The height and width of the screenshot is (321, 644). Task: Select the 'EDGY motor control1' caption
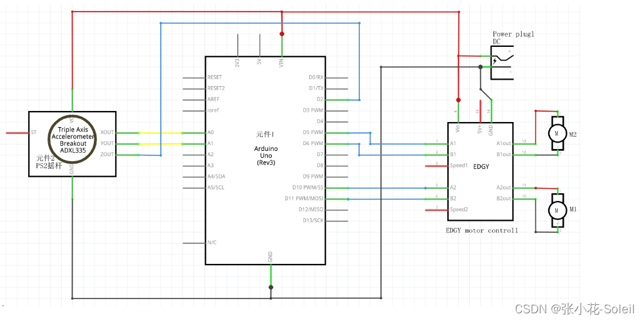482,230
